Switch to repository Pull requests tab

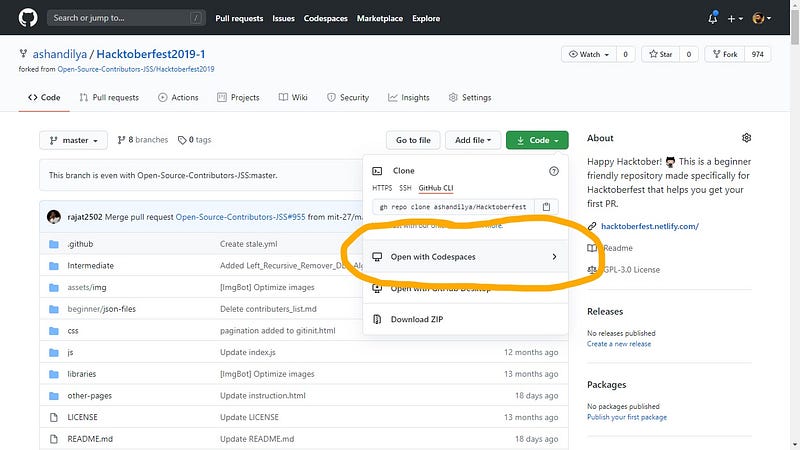[x=109, y=97]
